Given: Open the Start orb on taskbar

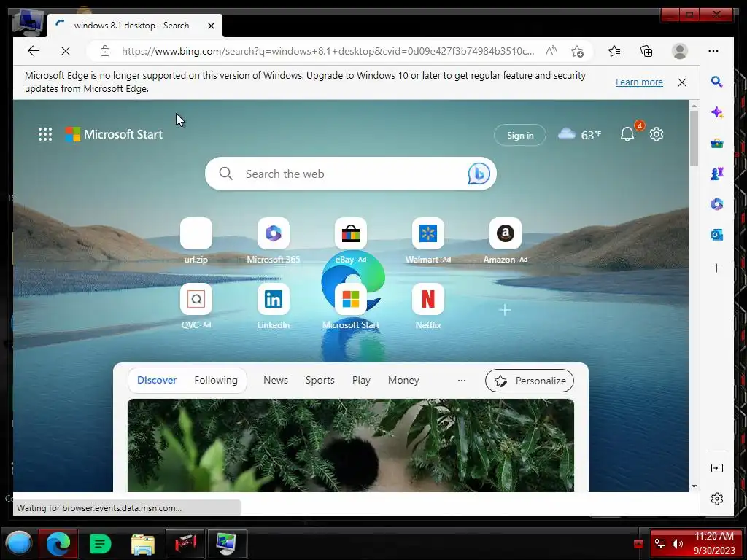Looking at the screenshot, I should coord(18,543).
